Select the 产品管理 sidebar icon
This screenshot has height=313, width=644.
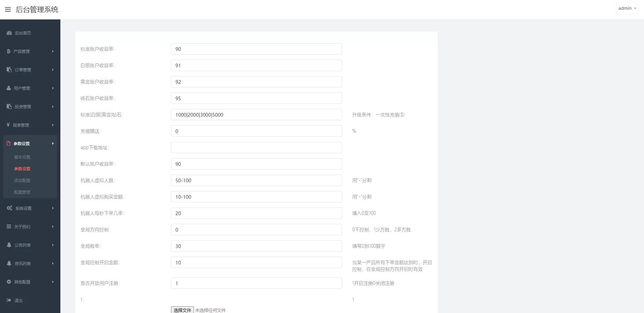[x=9, y=51]
